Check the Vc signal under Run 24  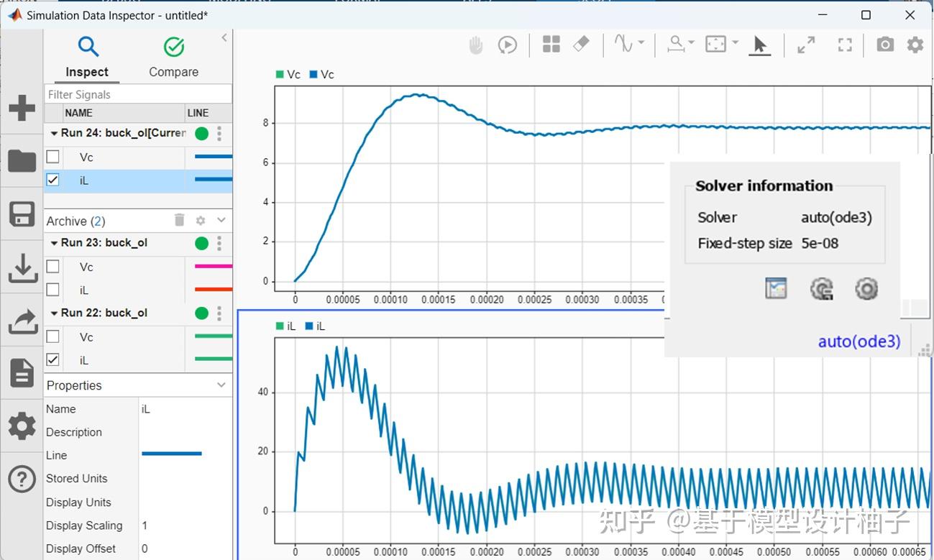pos(52,157)
